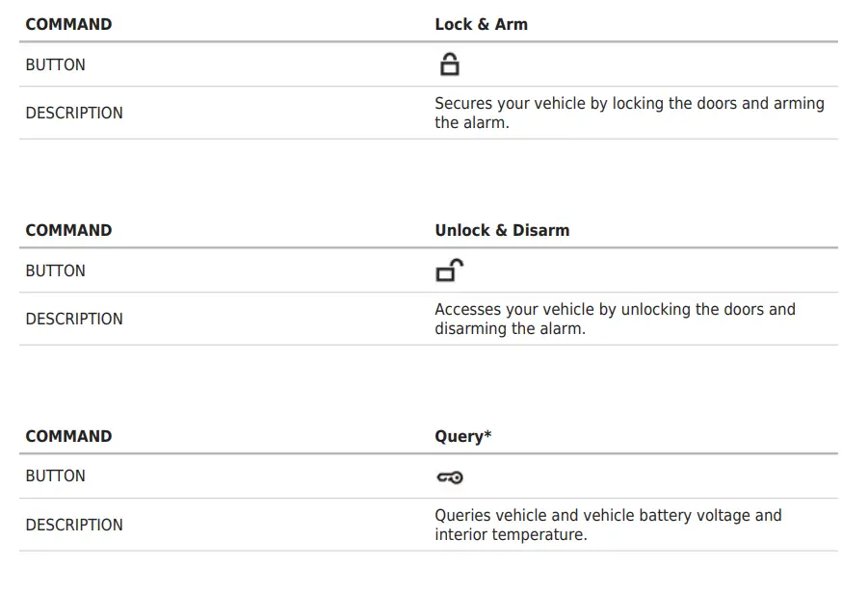Click the words "interior temperature" in the Query description
The width and height of the screenshot is (868, 592).
[510, 535]
